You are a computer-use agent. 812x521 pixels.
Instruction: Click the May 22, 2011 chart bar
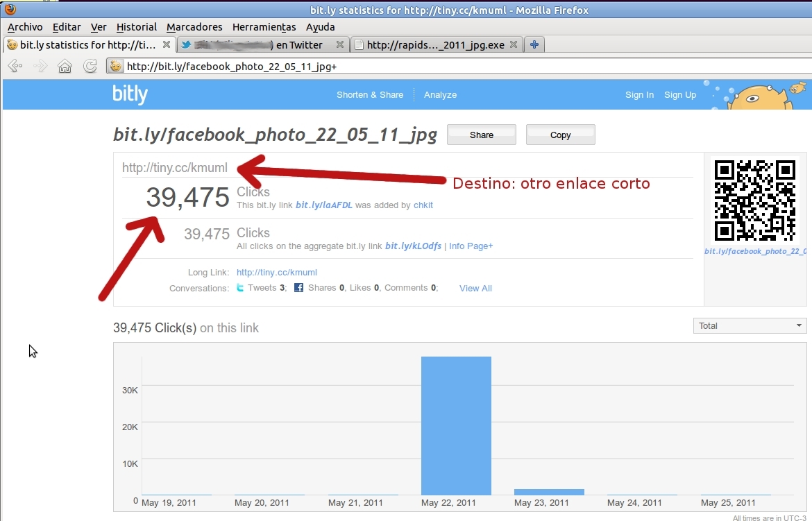pos(456,426)
